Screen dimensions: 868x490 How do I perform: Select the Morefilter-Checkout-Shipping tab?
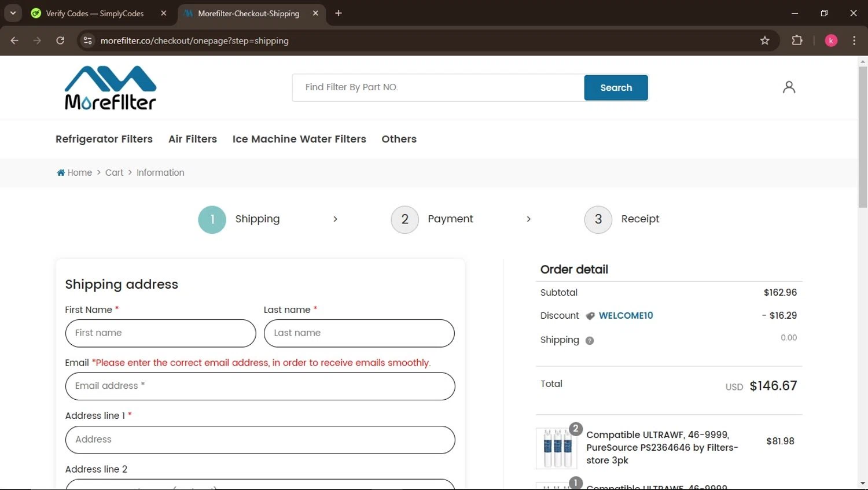[249, 13]
